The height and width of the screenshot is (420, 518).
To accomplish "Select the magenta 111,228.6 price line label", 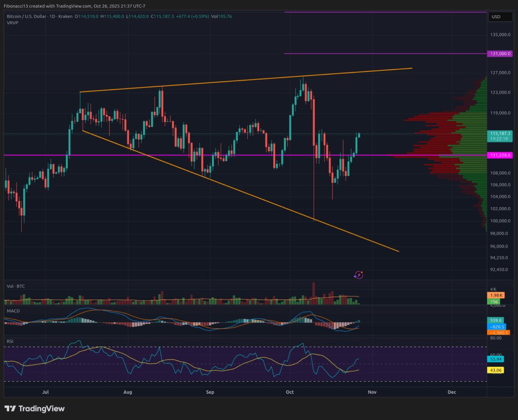I will coord(500,155).
